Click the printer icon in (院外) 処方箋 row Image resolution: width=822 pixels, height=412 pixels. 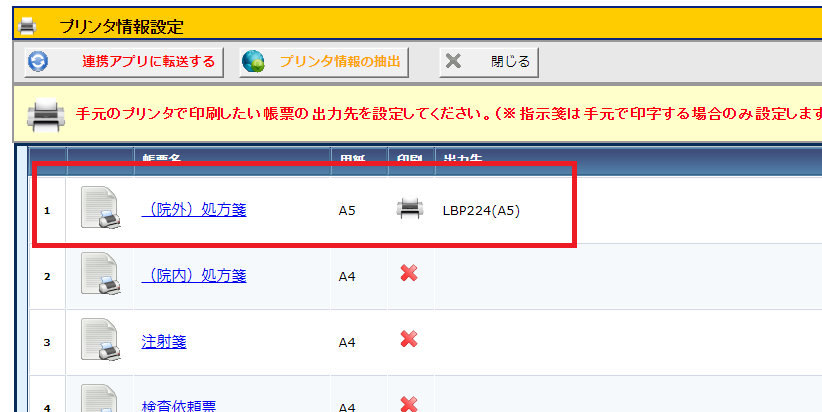click(410, 209)
